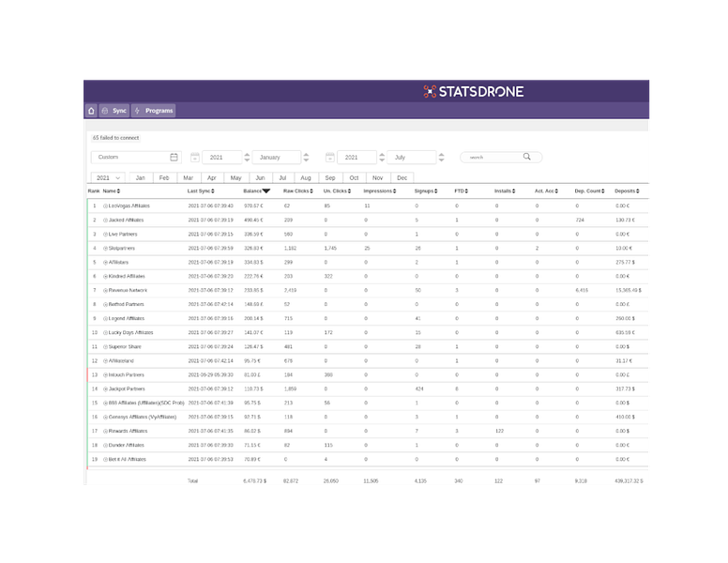Expand the Jackpot Partners row
The height and width of the screenshot is (563, 728).
click(x=105, y=388)
